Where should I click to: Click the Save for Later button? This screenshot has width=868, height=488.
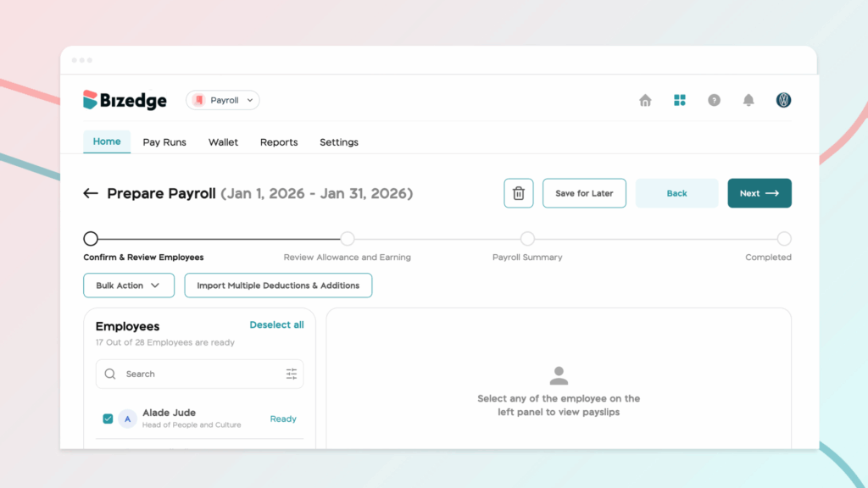pos(584,193)
